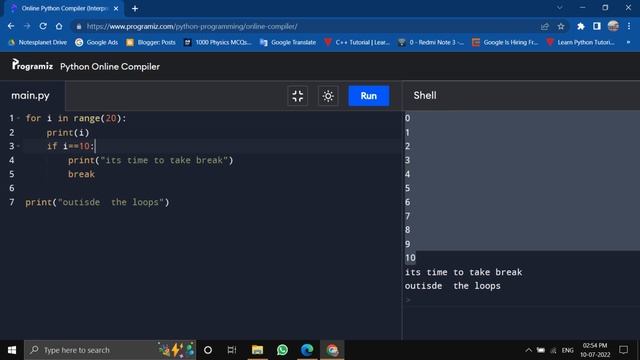Click the site lock icon in address bar
Screen dimensions: 640x360
pyautogui.click(x=79, y=27)
